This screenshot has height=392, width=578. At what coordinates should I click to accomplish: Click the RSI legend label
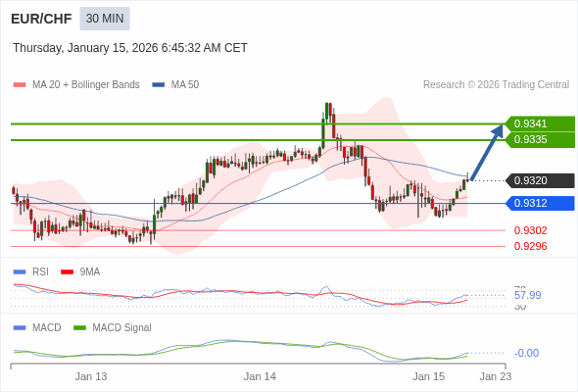[x=40, y=272]
